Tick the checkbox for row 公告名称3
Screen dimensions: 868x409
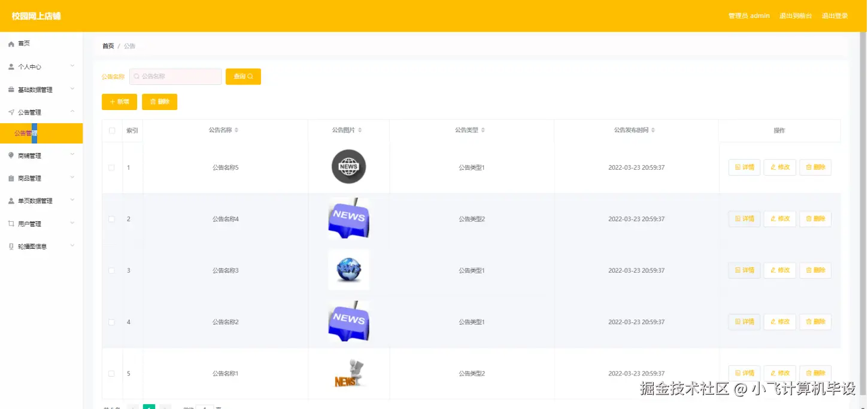tap(111, 271)
